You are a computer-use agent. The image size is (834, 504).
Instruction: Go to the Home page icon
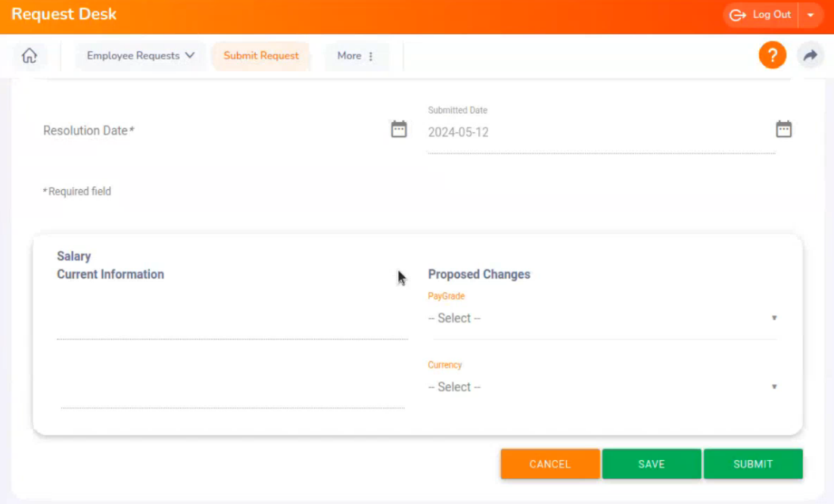[30, 56]
